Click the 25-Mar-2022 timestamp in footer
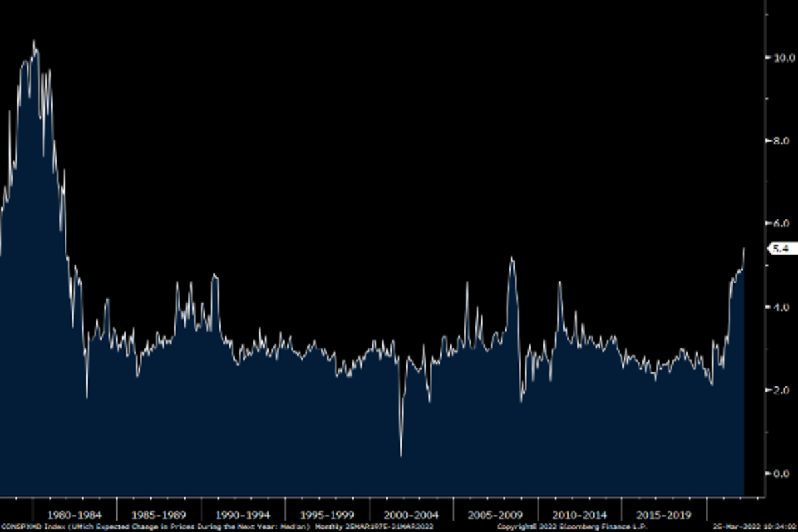This screenshot has width=798, height=532. tap(753, 526)
